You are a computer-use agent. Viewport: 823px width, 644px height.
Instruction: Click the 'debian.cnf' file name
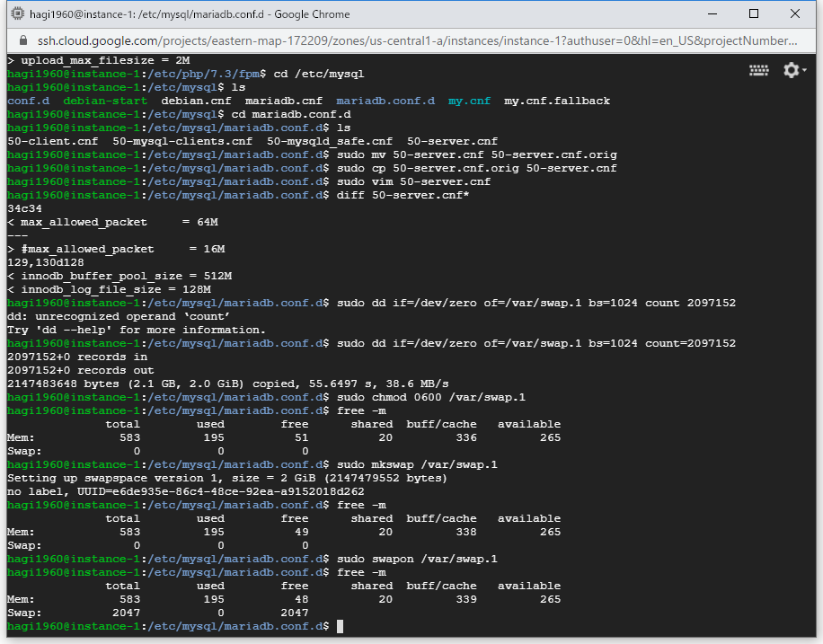(x=196, y=101)
